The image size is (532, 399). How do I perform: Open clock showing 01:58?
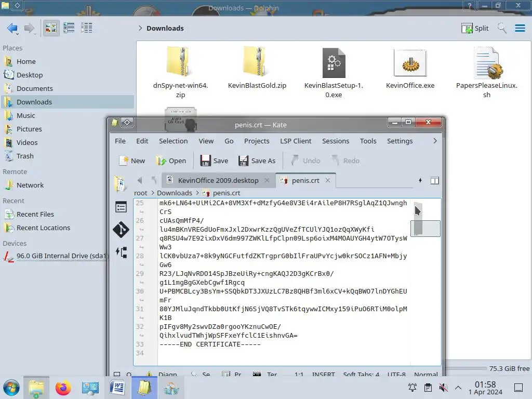click(x=485, y=388)
